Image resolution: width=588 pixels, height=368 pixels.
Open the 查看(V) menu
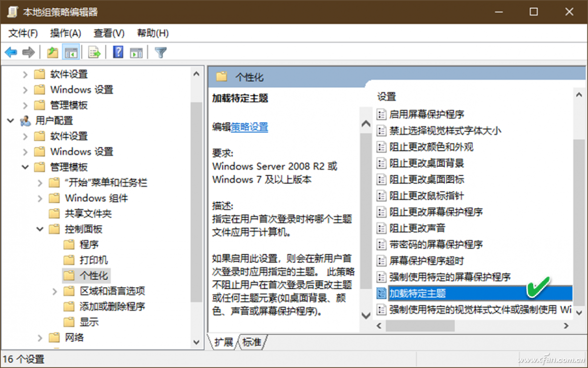pos(109,33)
